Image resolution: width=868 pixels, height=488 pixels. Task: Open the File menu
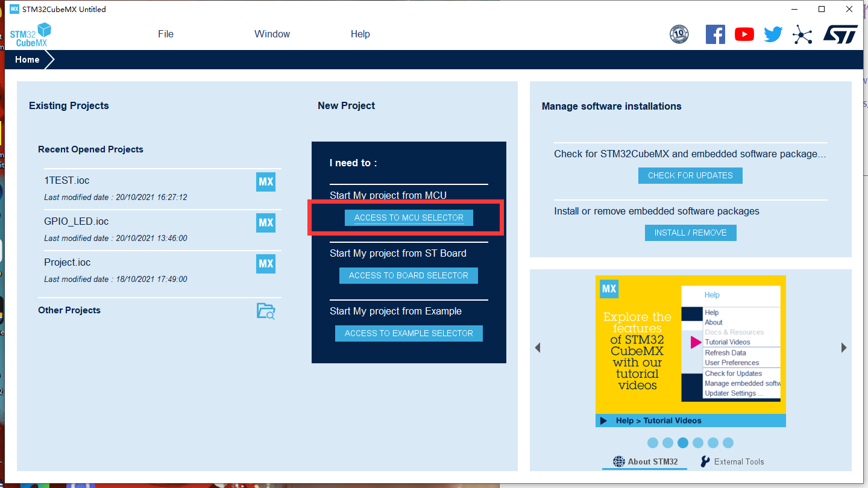coord(166,34)
